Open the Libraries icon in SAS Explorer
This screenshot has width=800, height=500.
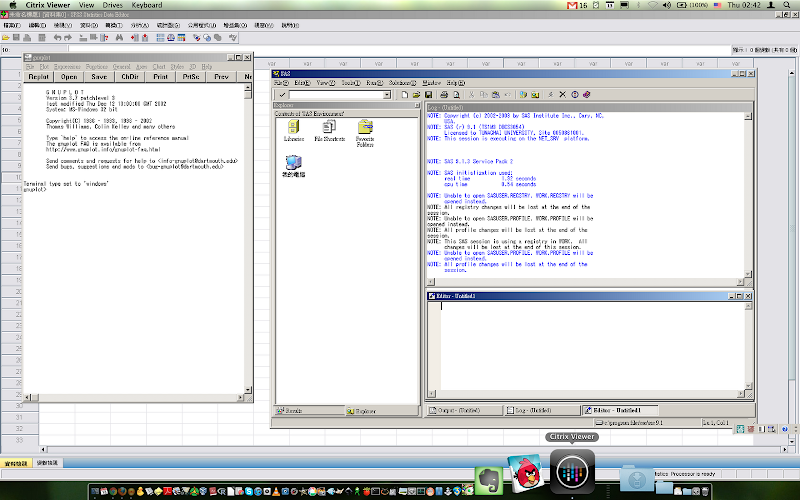pos(294,128)
